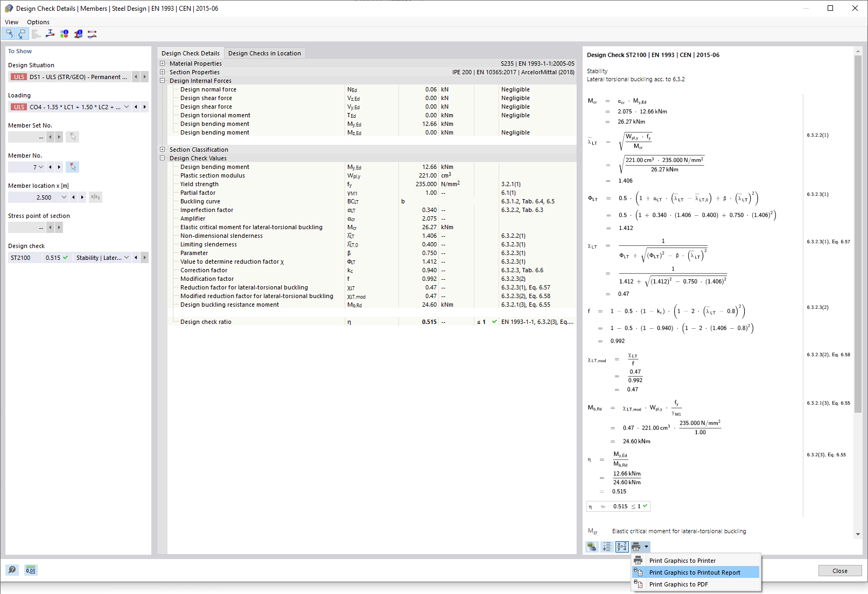Click the Amplifier row
Viewport: 868px width, 594px height.
372,218
